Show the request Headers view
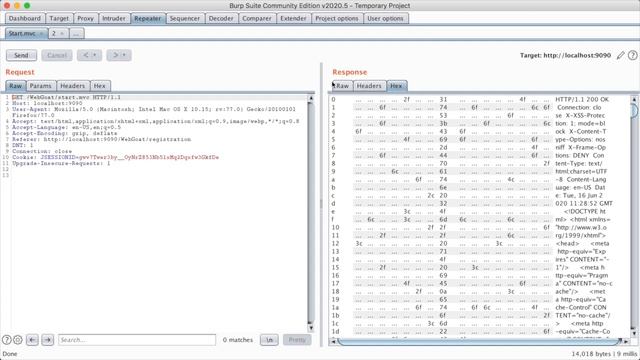 point(73,86)
